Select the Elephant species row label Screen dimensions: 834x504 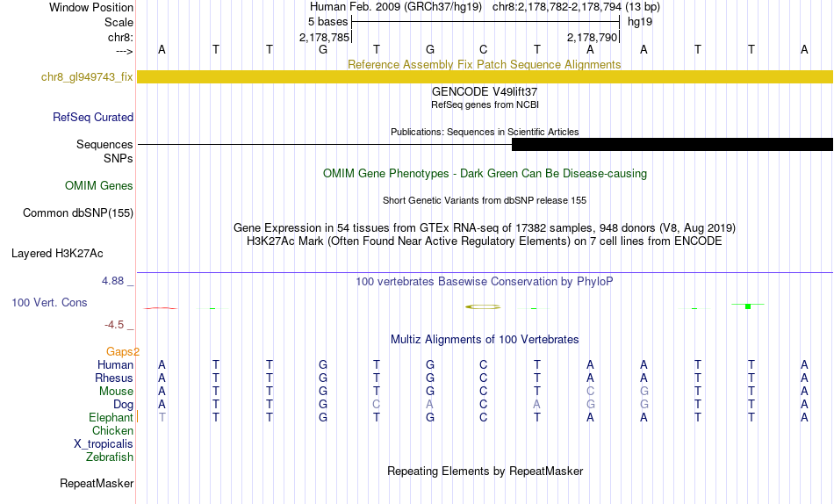click(111, 418)
